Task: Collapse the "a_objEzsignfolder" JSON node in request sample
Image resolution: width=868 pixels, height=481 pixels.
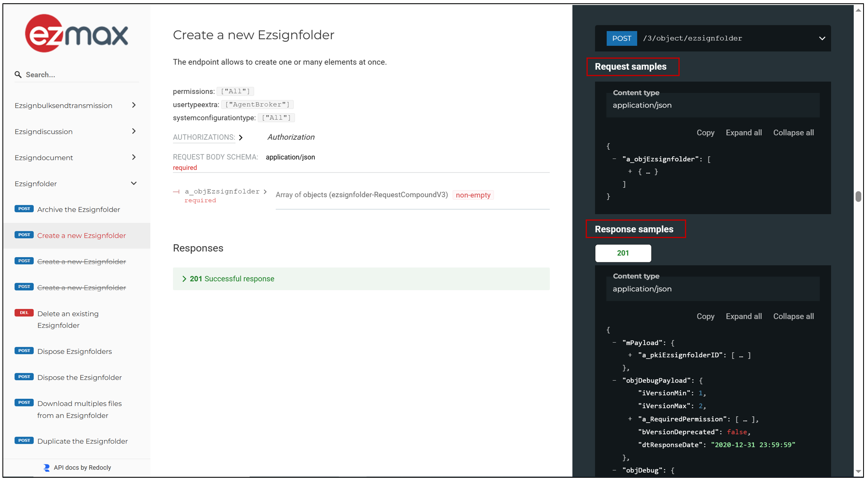Action: [x=614, y=159]
